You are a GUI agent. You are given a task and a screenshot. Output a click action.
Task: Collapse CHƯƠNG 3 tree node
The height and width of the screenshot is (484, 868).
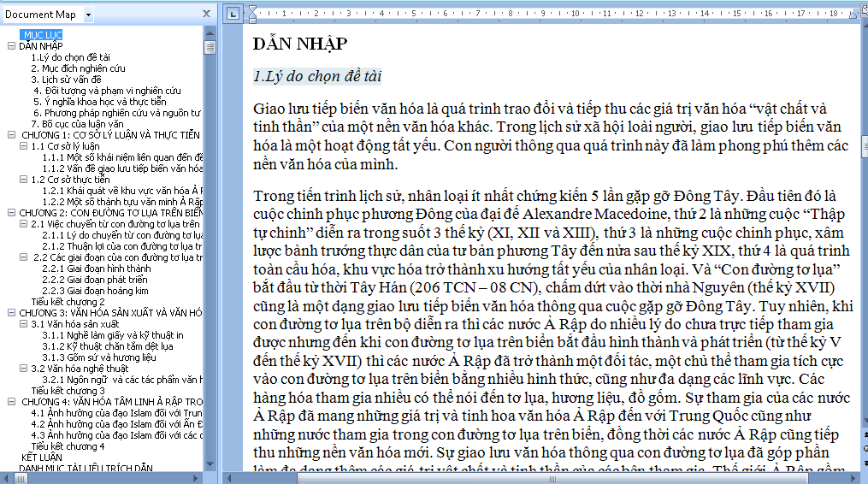tap(11, 312)
